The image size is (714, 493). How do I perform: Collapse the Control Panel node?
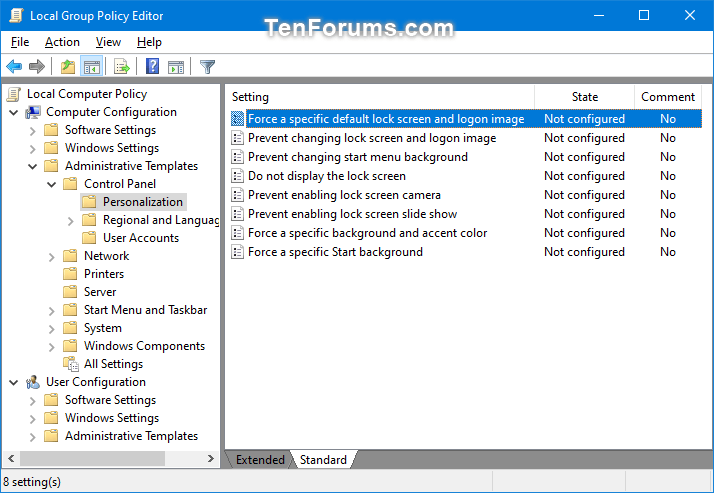tap(52, 184)
